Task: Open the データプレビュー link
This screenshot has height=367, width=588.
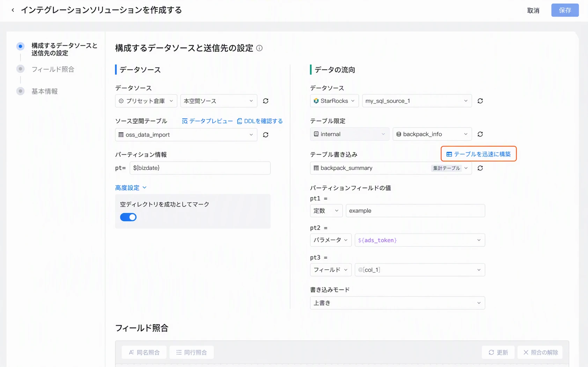Action: pos(207,121)
